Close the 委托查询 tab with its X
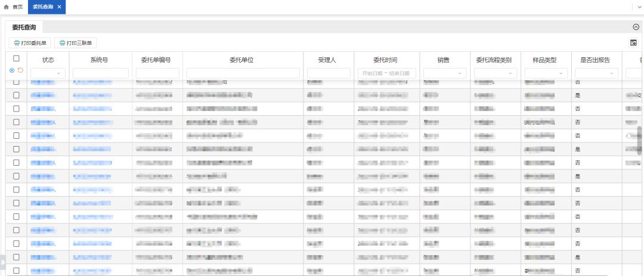 coord(59,6)
